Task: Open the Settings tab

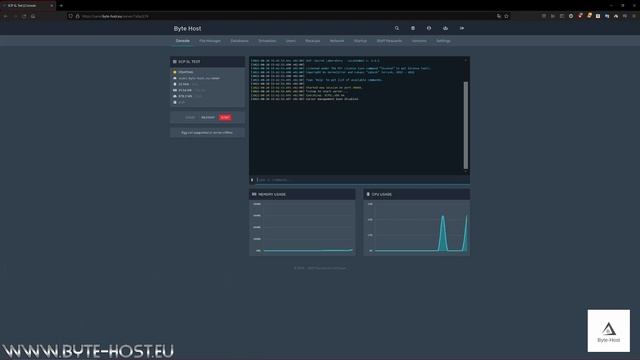Action: 443,41
